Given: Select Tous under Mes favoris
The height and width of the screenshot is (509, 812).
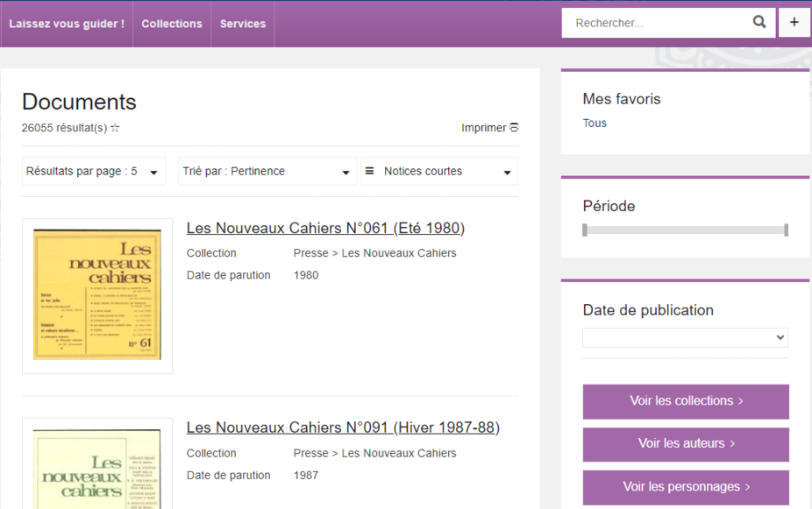Looking at the screenshot, I should point(595,124).
